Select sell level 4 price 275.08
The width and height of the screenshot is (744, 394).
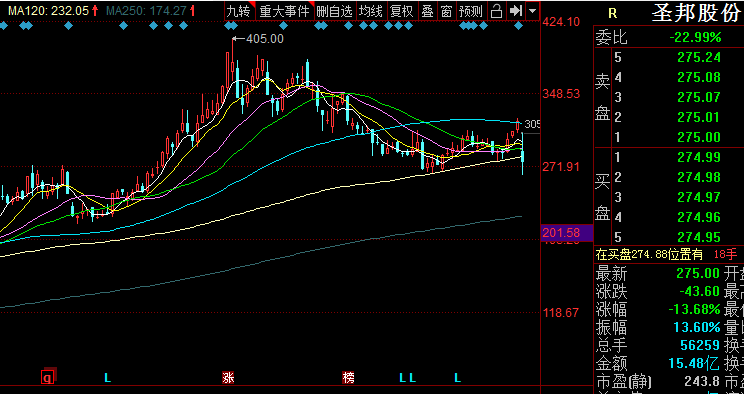click(698, 77)
